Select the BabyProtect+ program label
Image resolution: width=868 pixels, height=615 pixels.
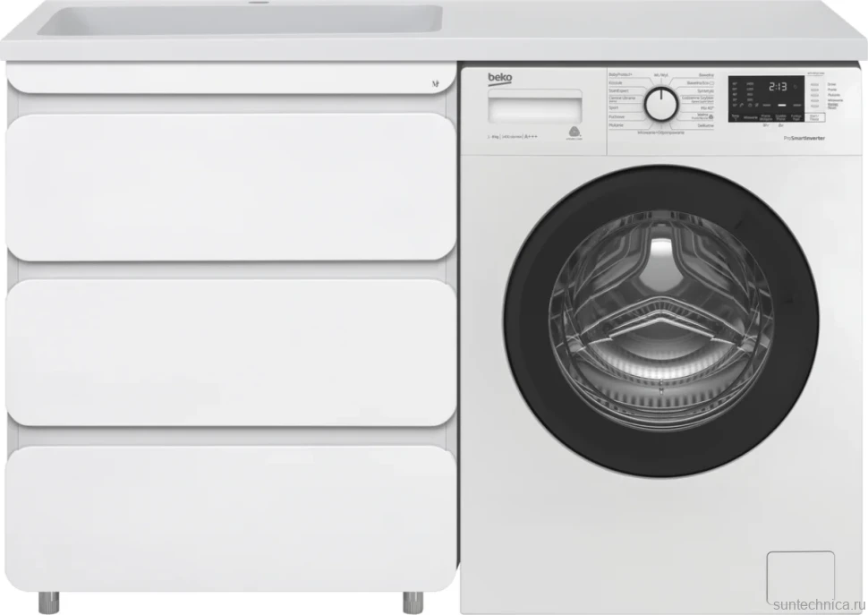(x=620, y=74)
